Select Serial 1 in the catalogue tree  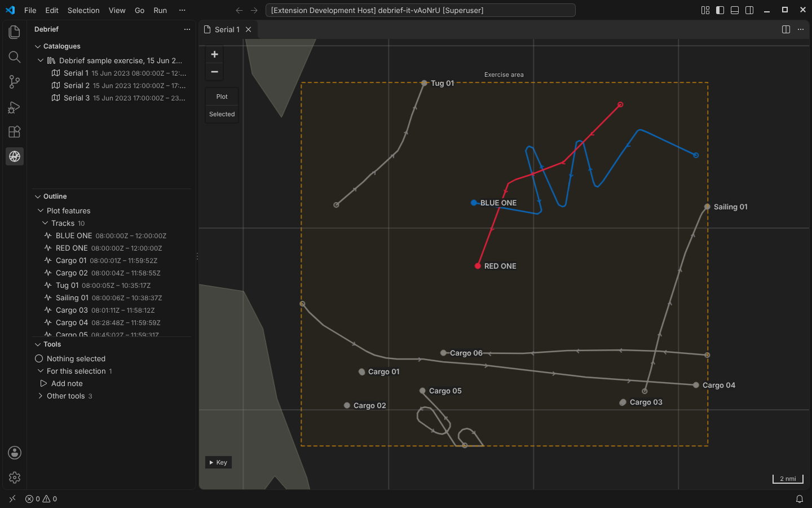pos(112,73)
